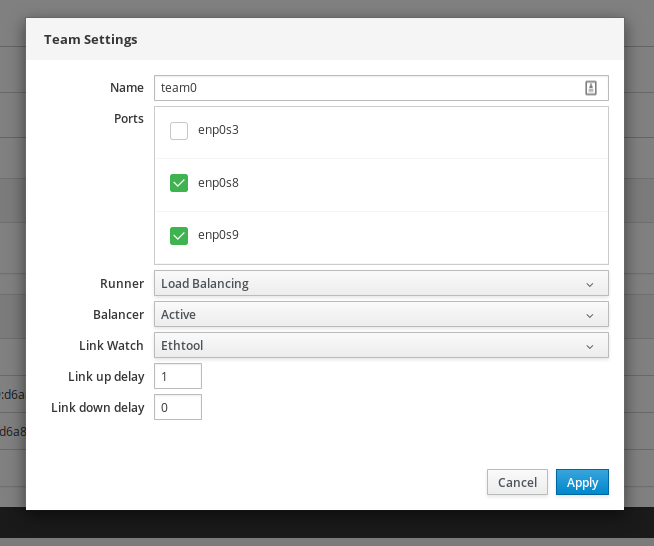Cancel the Team Settings dialog

tap(517, 482)
